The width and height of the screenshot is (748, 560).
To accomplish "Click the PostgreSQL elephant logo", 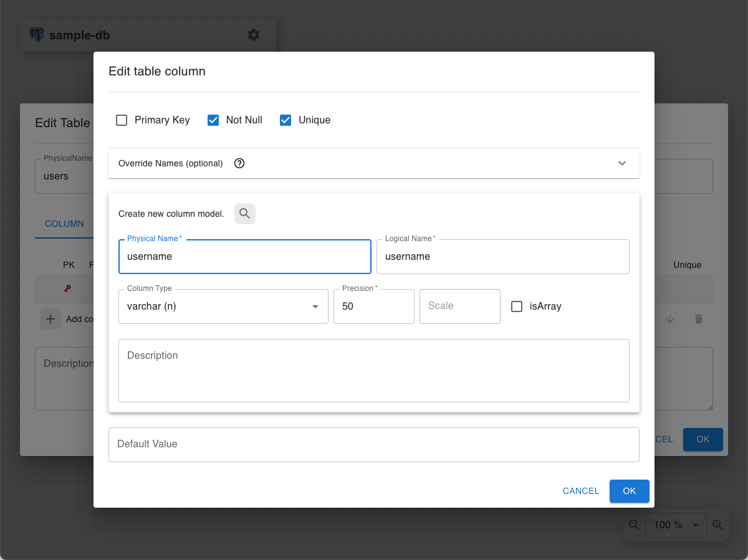I will [x=37, y=35].
